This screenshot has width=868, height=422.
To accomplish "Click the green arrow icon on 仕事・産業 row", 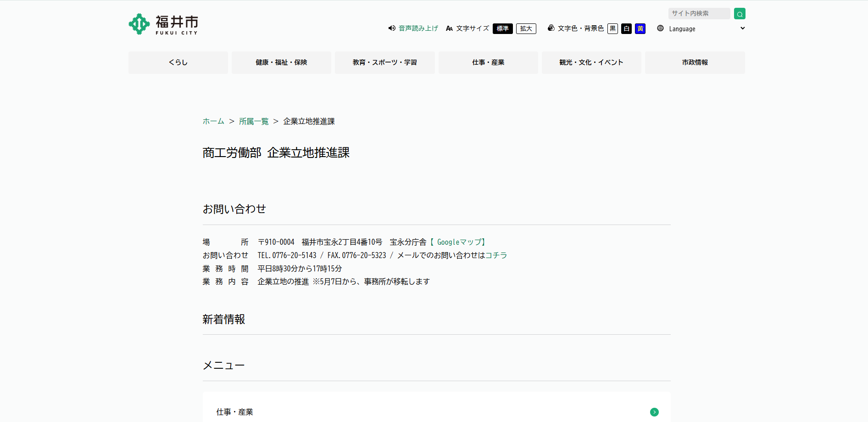I will click(x=654, y=412).
